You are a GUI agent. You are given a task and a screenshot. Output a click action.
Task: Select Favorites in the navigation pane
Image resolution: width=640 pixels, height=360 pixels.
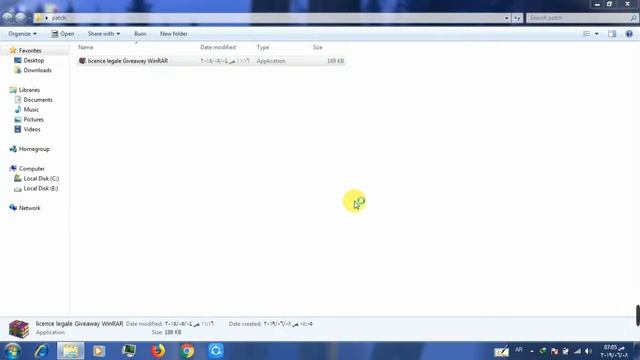tap(30, 51)
